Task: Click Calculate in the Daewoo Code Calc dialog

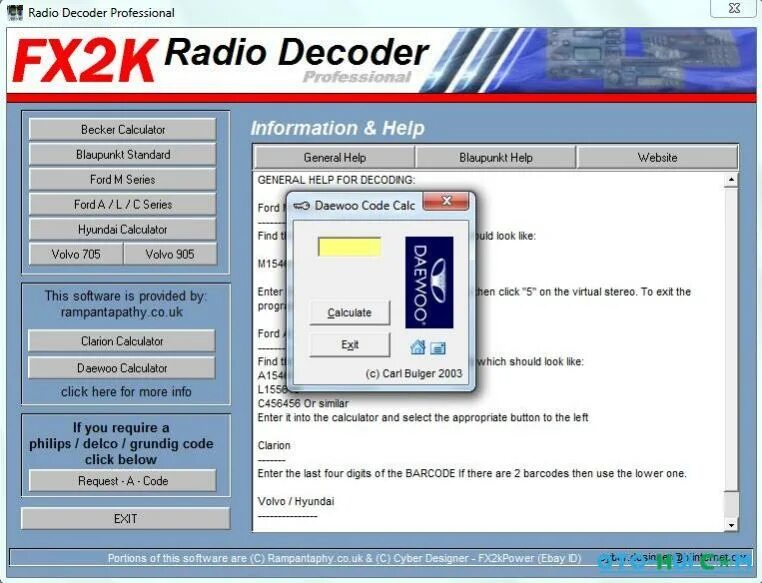Action: tap(349, 313)
